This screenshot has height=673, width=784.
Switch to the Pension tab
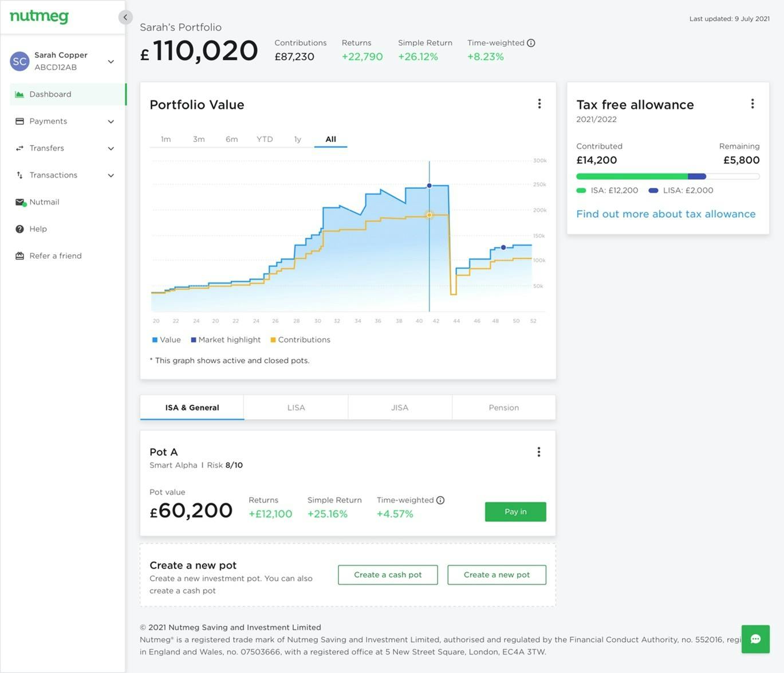pyautogui.click(x=504, y=408)
